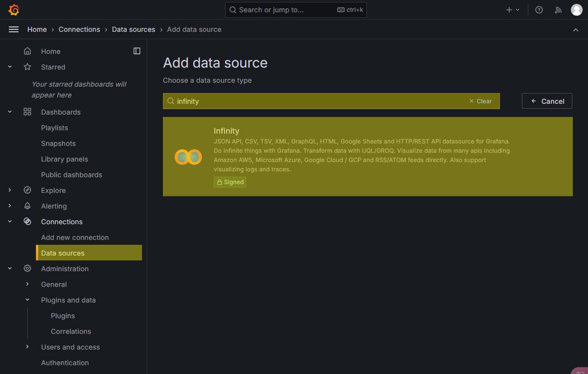Image resolution: width=588 pixels, height=374 pixels.
Task: Open Public dashboards in the sidebar
Action: pos(71,174)
